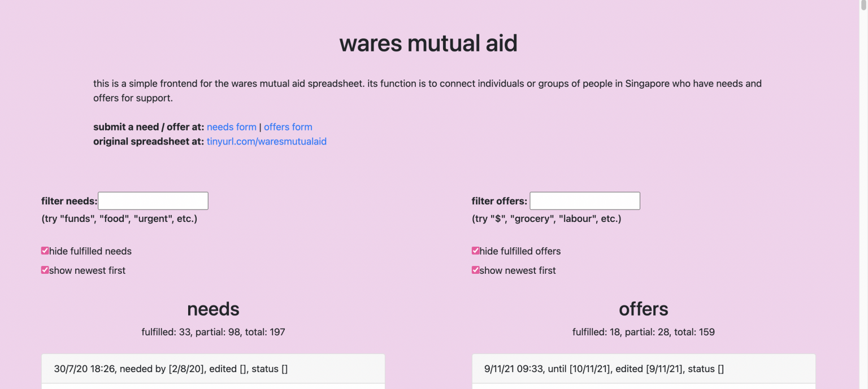868x389 pixels.
Task: Open the offers form link
Action: 288,126
